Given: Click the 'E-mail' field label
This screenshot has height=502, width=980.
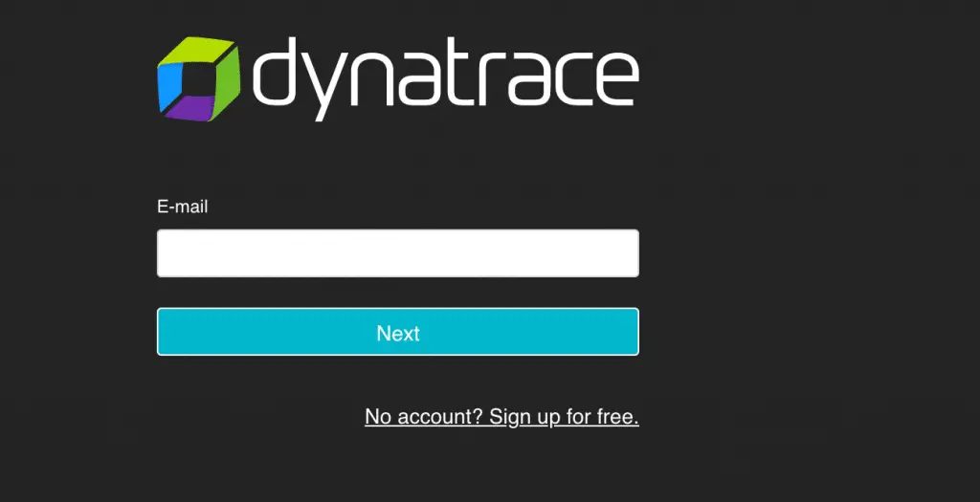Looking at the screenshot, I should (182, 207).
